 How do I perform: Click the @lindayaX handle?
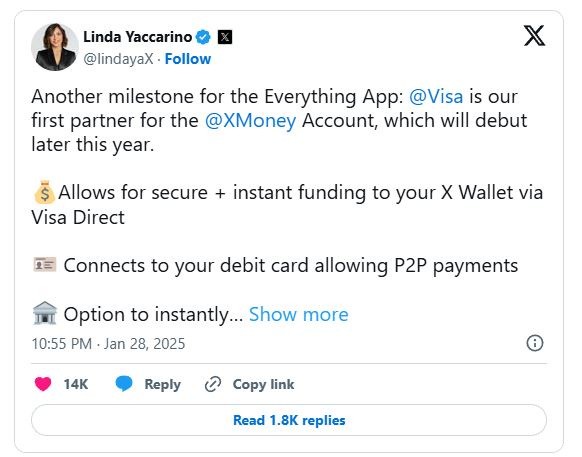coord(118,59)
